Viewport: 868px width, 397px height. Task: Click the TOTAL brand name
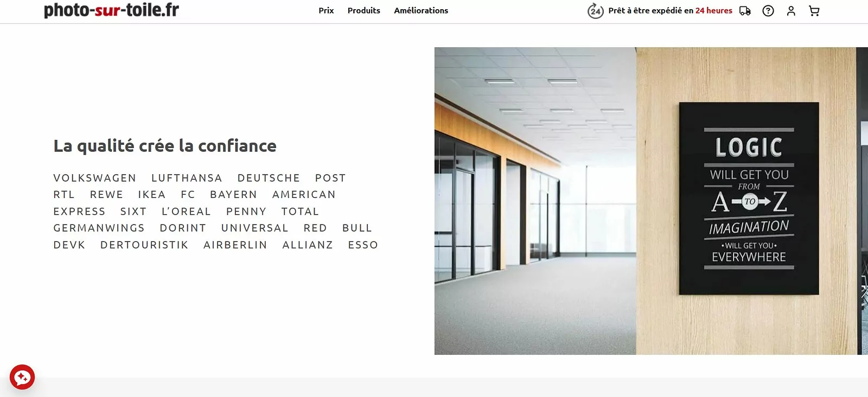click(300, 212)
